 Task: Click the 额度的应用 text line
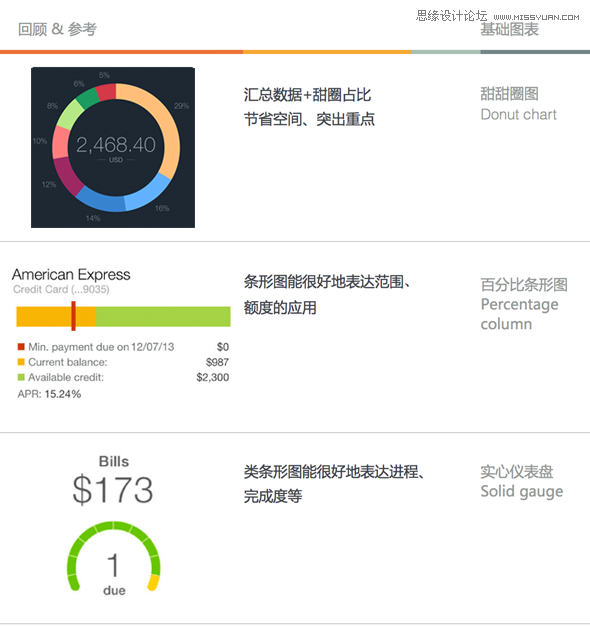[280, 307]
